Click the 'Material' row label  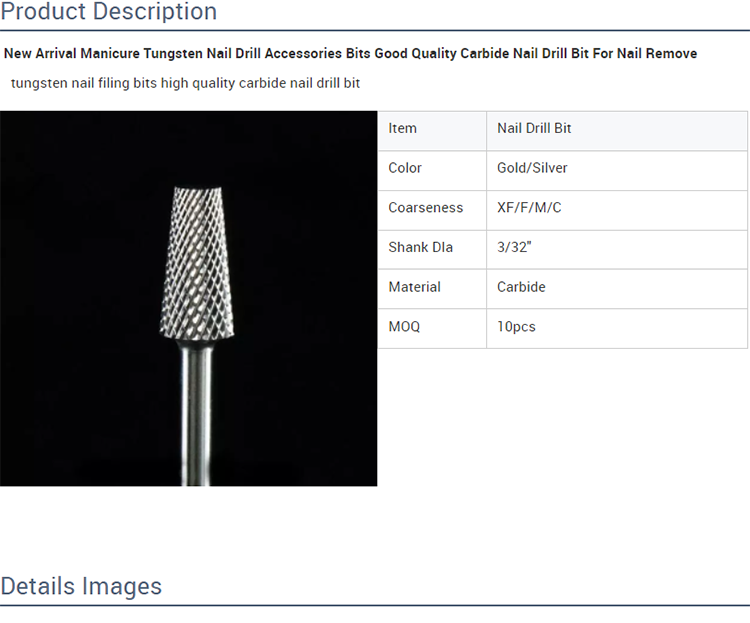(x=414, y=287)
